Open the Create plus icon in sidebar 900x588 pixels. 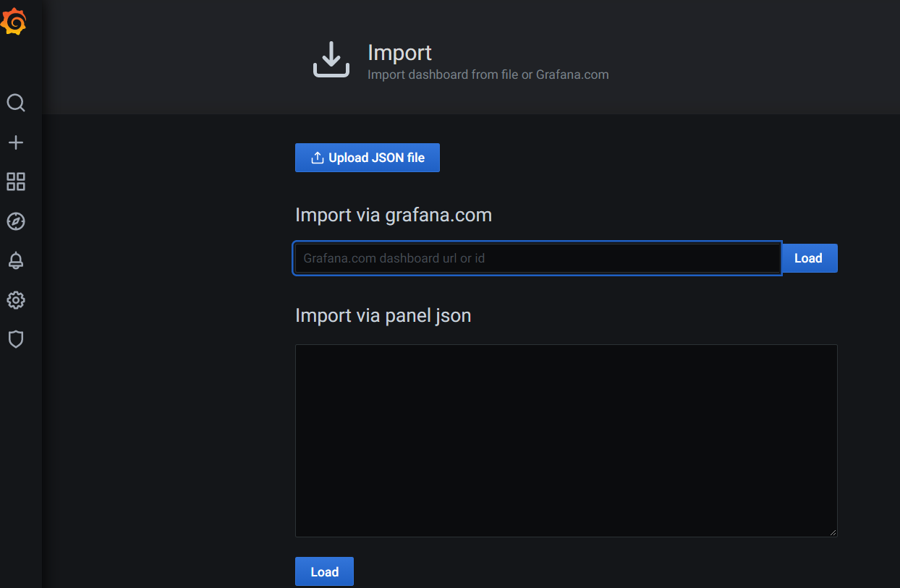tap(16, 142)
